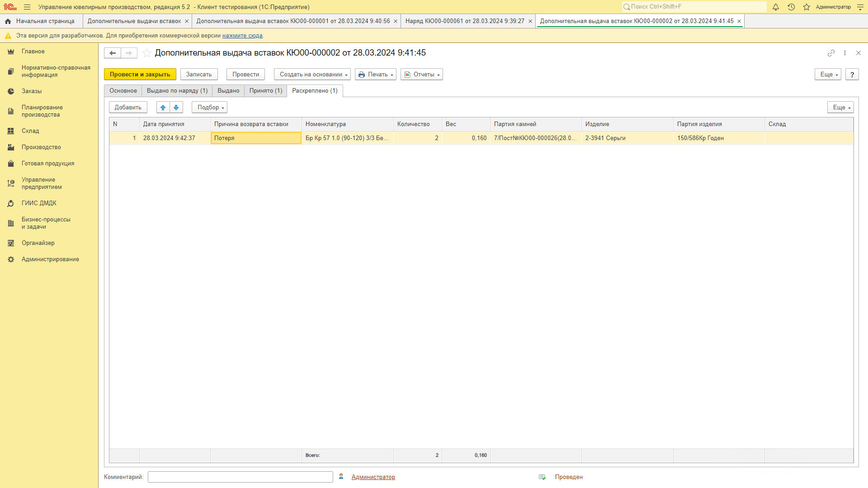Open the Подбор dropdown

[209, 108]
